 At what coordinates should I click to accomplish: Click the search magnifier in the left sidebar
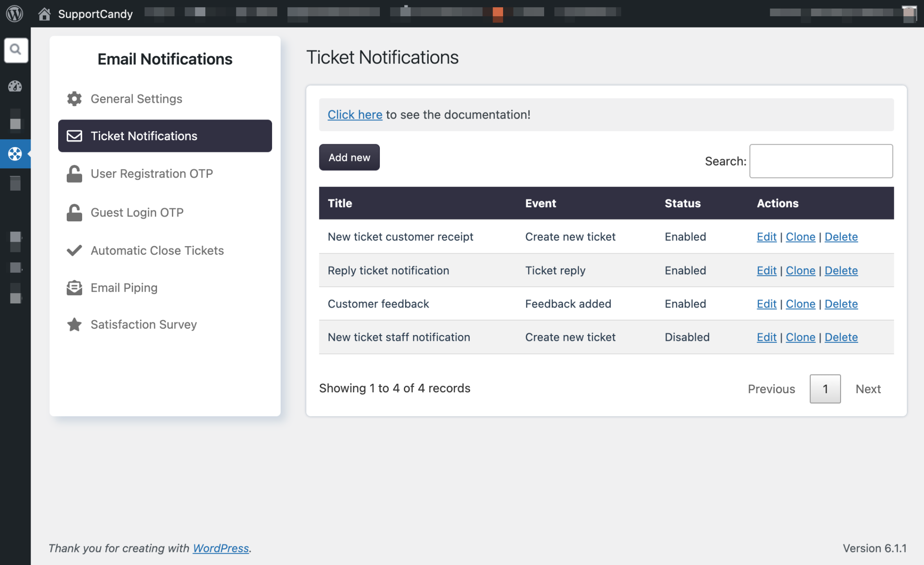coord(16,50)
